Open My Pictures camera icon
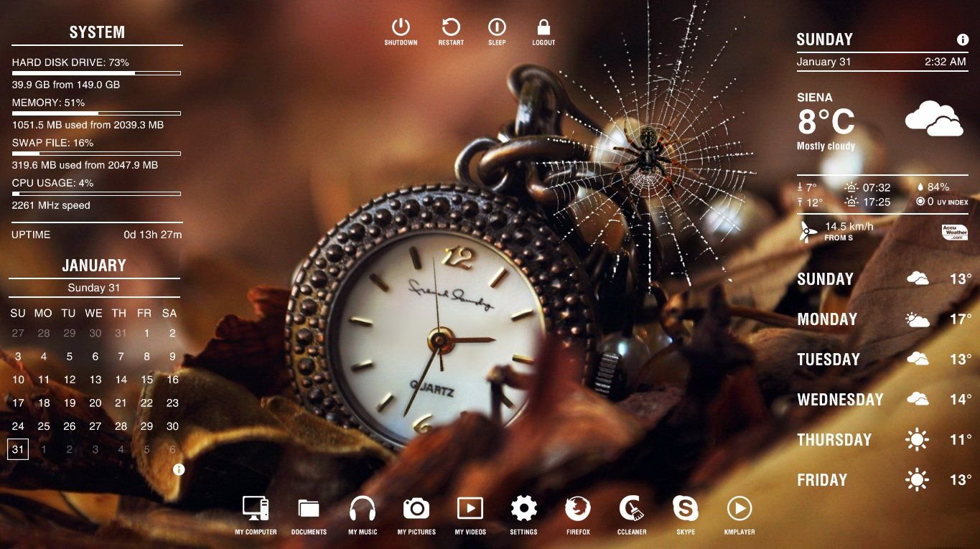The image size is (980, 549). [x=416, y=509]
